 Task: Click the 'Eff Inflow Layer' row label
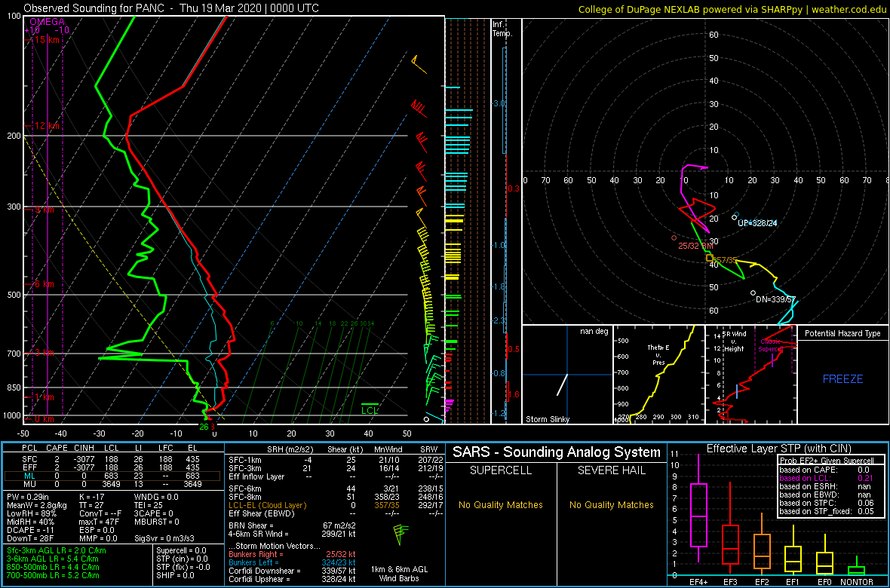coord(256,476)
